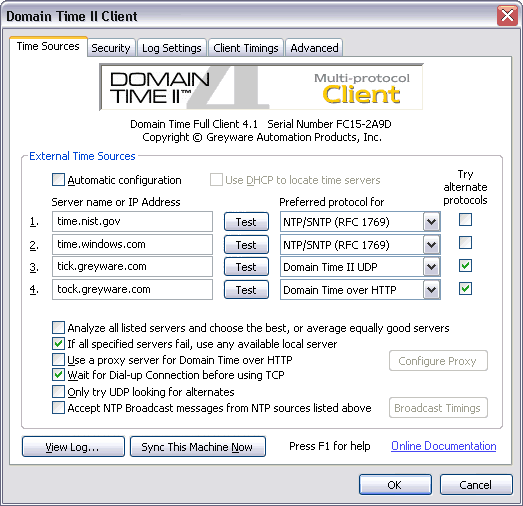Cancel the dialog
Screen dimensions: 523x506
[476, 485]
